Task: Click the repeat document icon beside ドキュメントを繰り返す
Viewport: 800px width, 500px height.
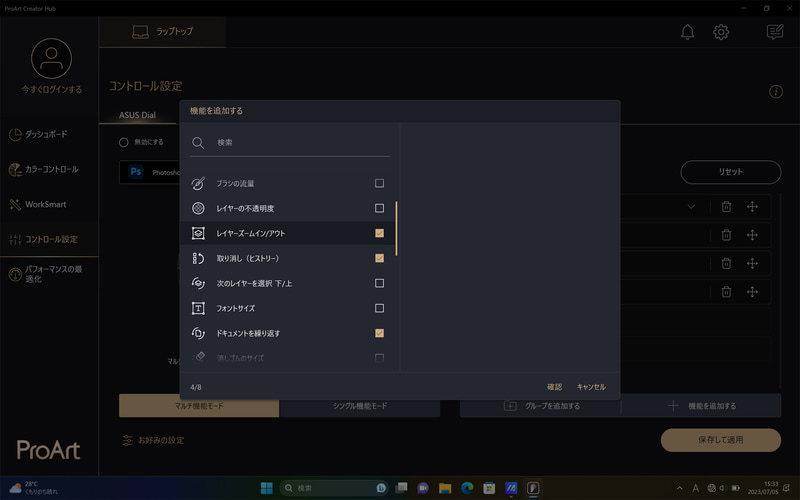Action: click(x=198, y=333)
